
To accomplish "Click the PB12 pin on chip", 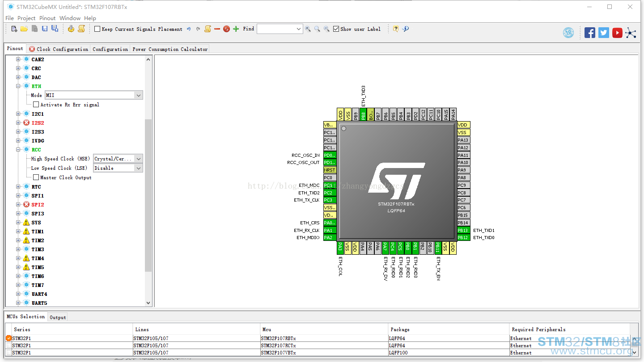I will (x=463, y=237).
